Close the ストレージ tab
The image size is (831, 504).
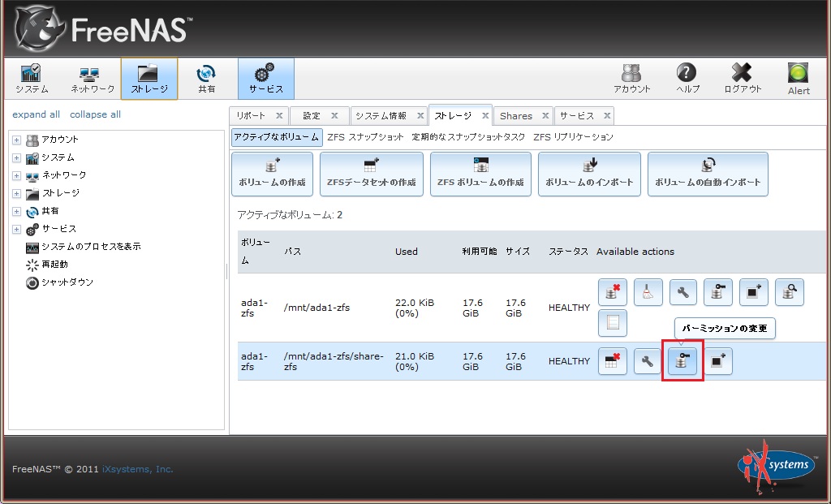[x=485, y=115]
